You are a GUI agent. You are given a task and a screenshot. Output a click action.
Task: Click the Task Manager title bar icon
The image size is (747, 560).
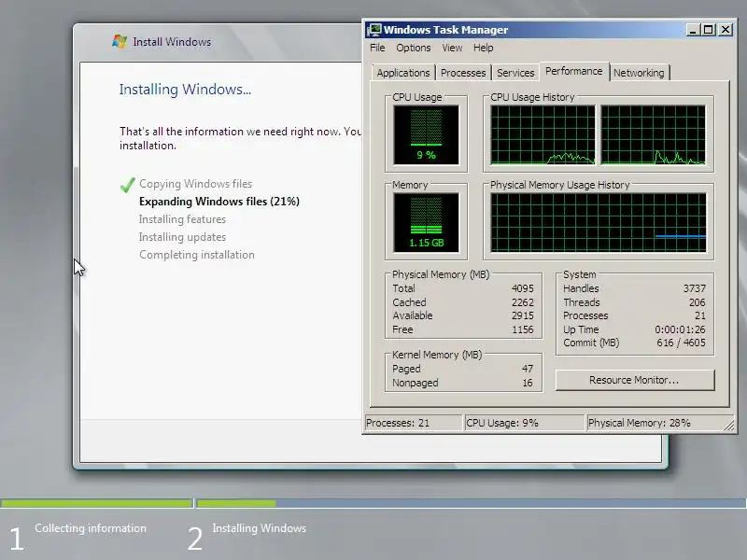point(374,30)
